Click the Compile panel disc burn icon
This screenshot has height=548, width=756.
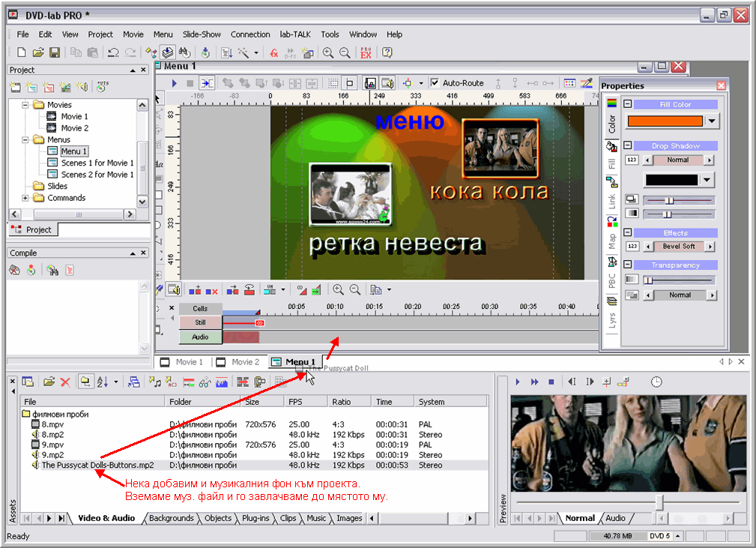[x=31, y=270]
